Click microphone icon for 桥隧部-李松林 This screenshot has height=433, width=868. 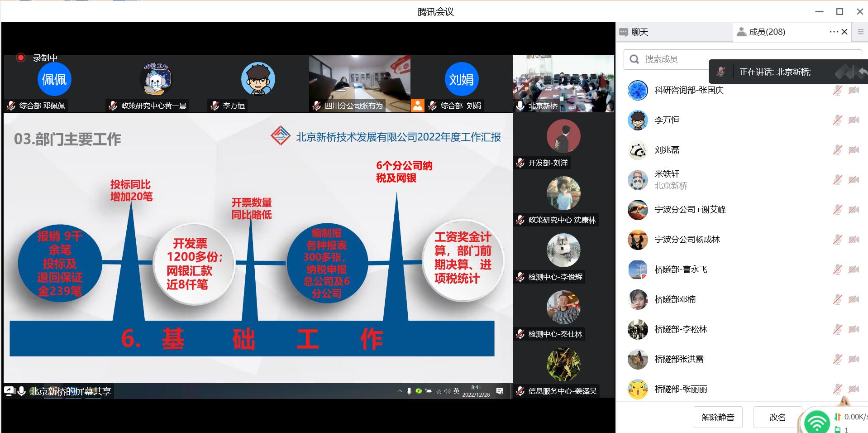tap(837, 329)
